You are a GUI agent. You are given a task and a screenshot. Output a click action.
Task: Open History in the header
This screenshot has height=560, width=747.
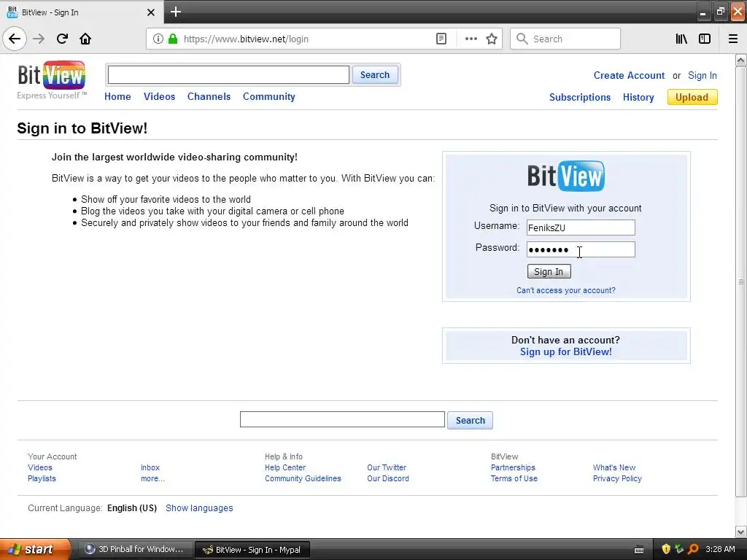[638, 97]
